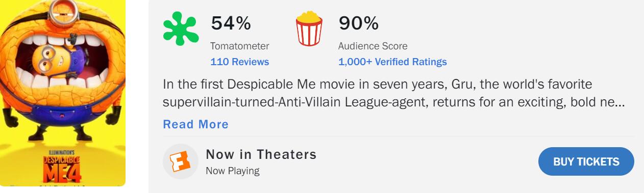Select the 90% Audience Score value
This screenshot has width=644, height=193.
(359, 23)
